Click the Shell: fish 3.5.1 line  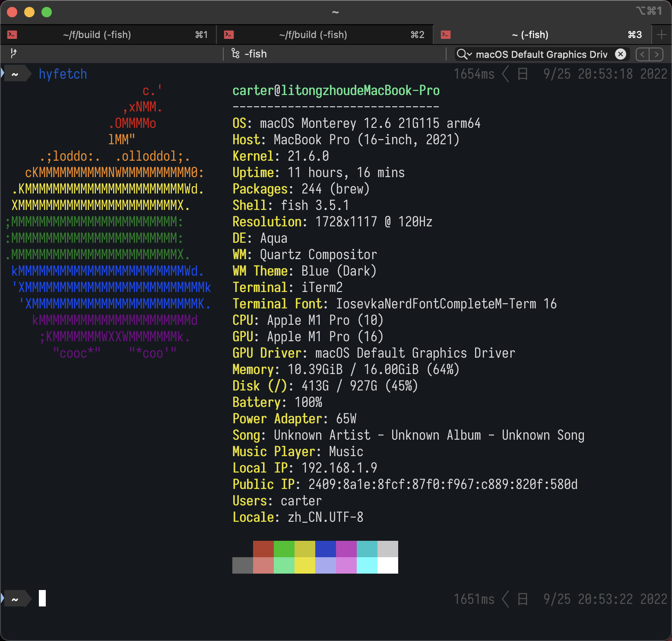[x=291, y=205]
